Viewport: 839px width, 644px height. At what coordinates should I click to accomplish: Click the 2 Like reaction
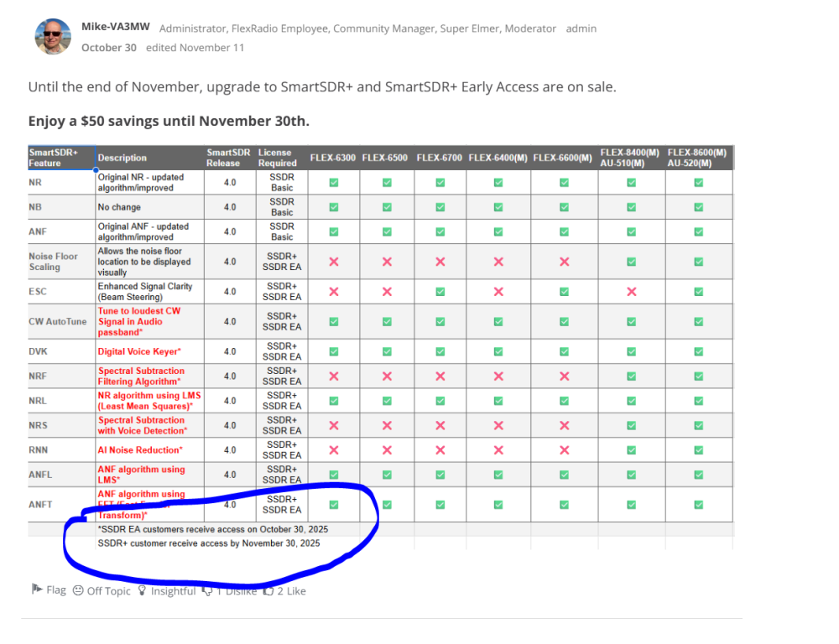tap(284, 591)
